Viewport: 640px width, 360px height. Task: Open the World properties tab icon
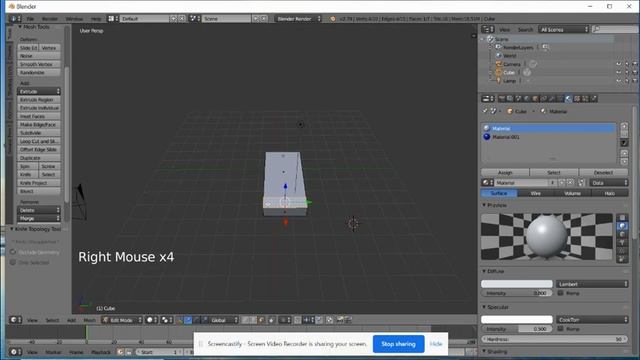click(x=527, y=99)
